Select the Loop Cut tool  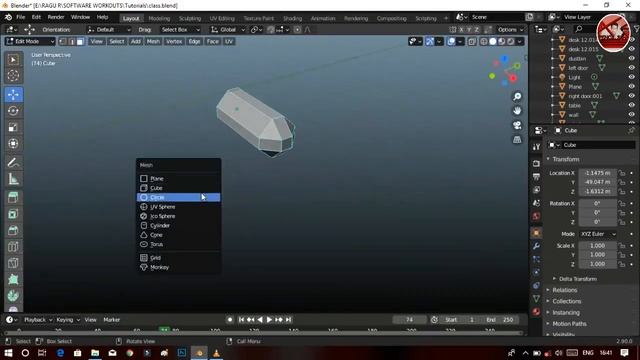[13, 247]
